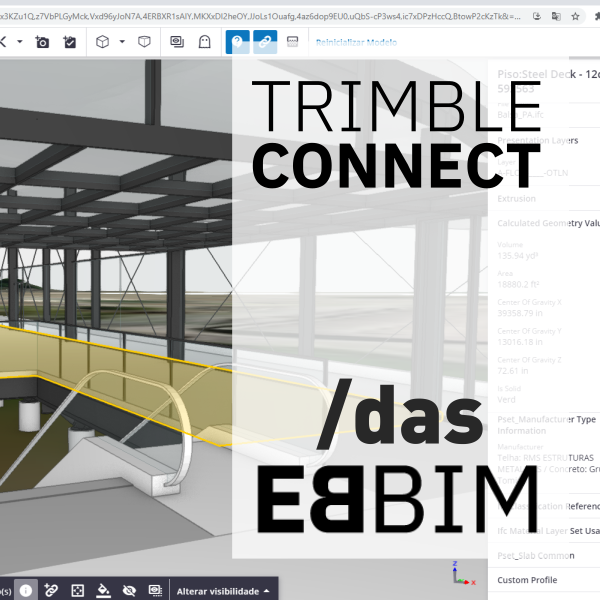Toggle the blue link chain button
Image resolution: width=600 pixels, height=600 pixels.
pos(265,42)
